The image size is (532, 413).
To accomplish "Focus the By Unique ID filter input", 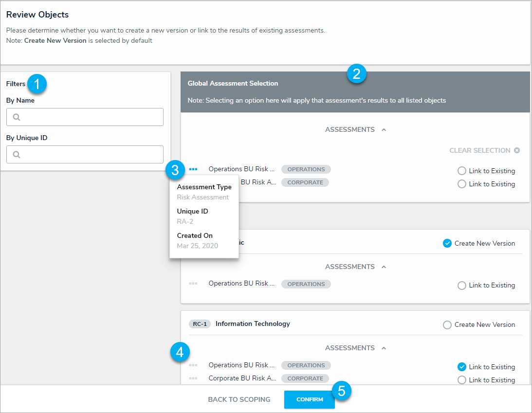I will (x=91, y=155).
